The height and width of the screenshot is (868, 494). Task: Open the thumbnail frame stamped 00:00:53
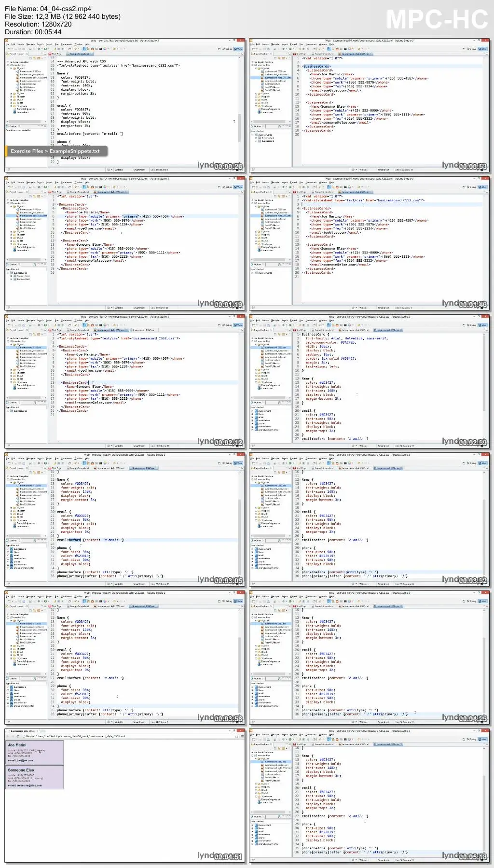click(370, 105)
